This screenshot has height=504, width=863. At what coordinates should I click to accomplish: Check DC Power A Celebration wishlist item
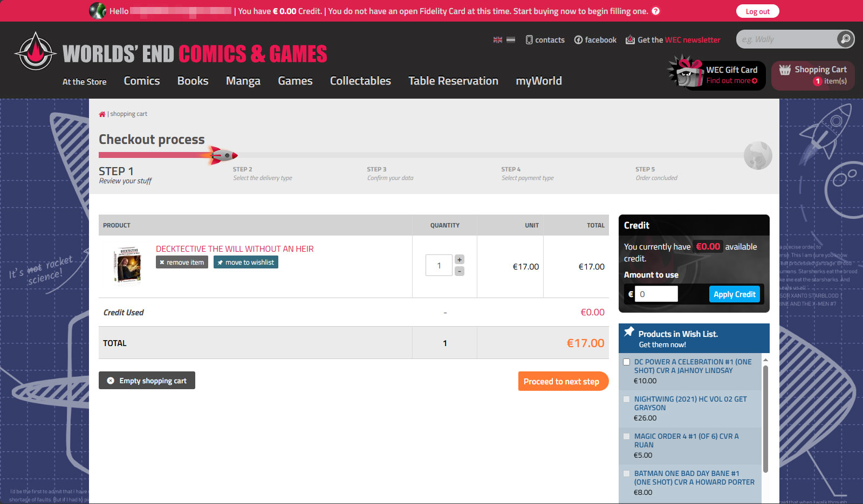click(626, 362)
